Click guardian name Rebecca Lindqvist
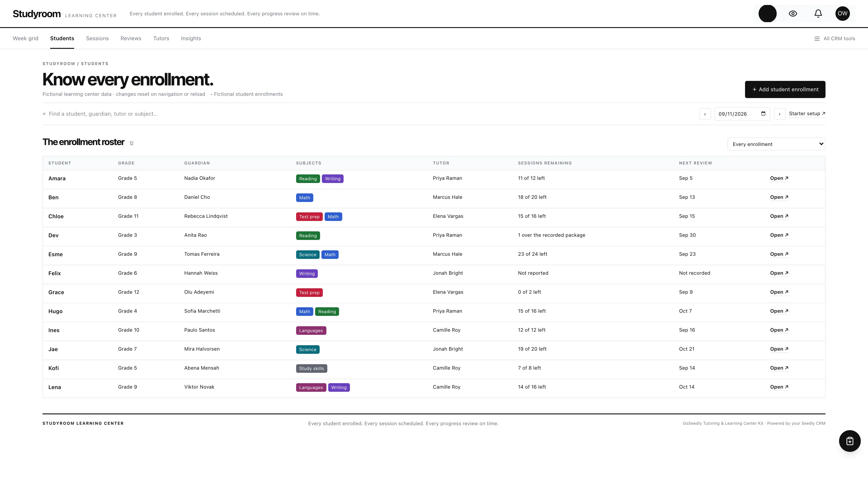The image size is (868, 488). pyautogui.click(x=206, y=216)
